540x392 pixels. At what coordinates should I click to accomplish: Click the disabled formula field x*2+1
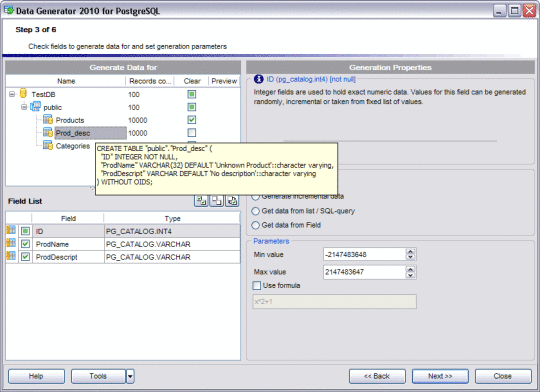334,301
